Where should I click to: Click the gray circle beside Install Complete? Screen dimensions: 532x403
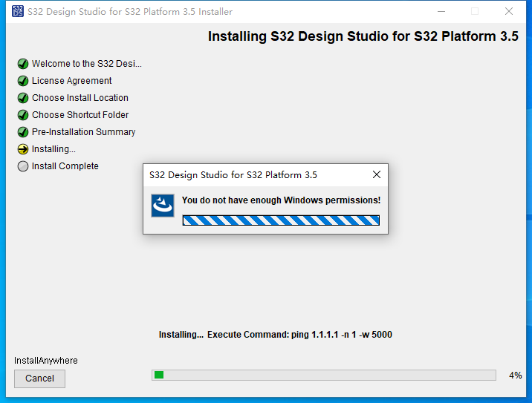(23, 166)
